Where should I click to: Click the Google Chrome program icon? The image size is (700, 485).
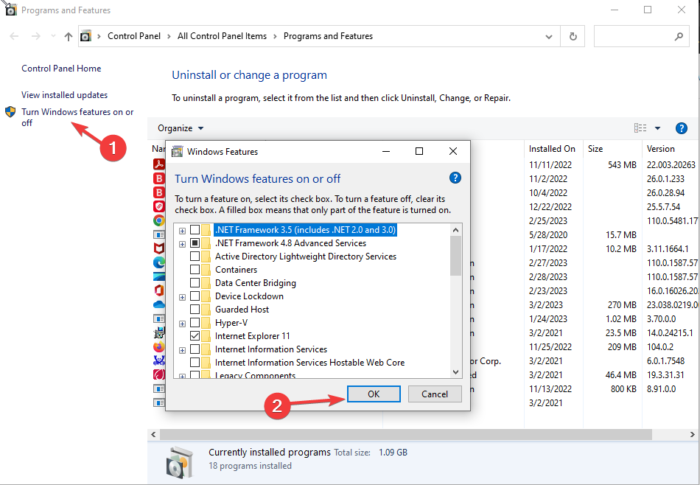(159, 220)
